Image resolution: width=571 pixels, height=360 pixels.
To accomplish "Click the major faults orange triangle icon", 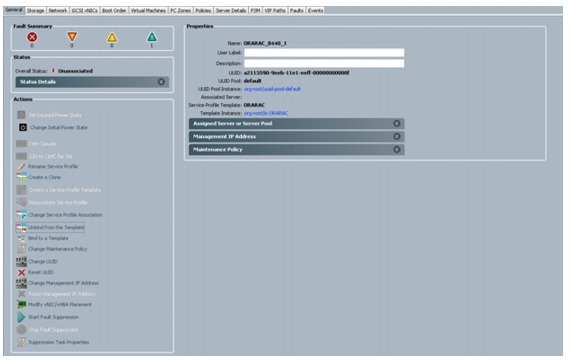I will [72, 36].
